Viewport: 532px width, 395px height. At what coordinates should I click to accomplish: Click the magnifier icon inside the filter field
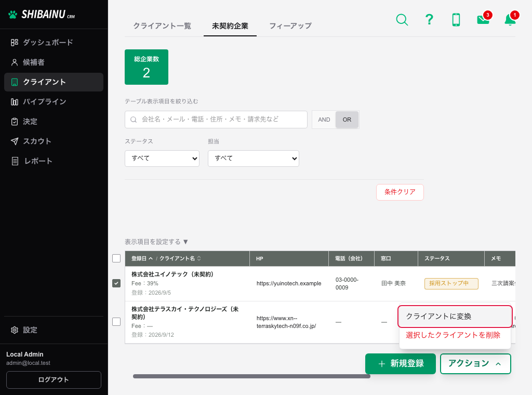[x=134, y=120]
